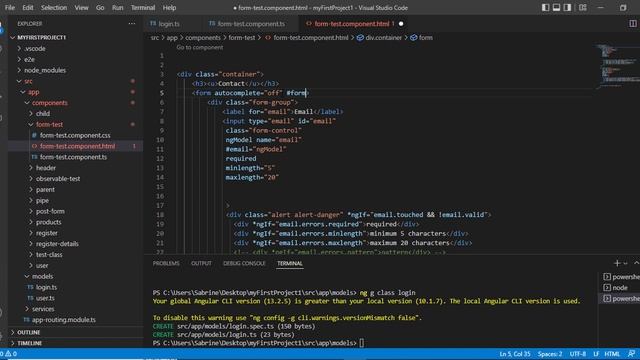
Task: Open form-test.component.css file
Action: [75, 135]
